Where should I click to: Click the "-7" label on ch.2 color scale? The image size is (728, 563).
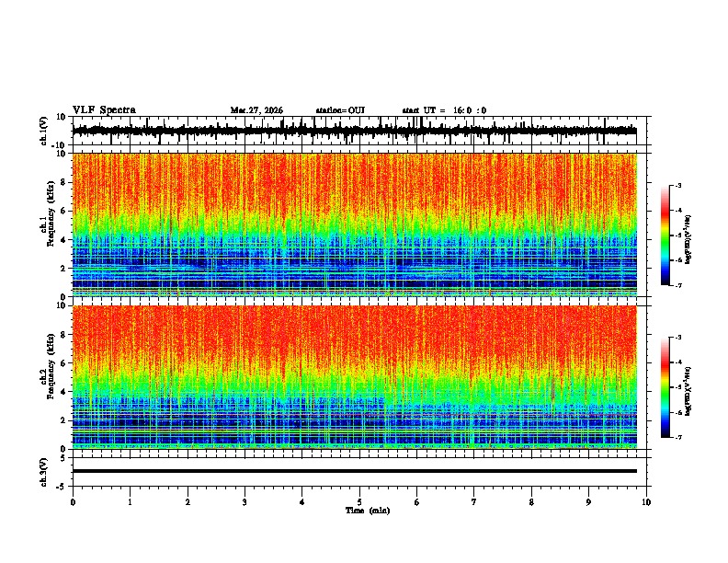(678, 437)
